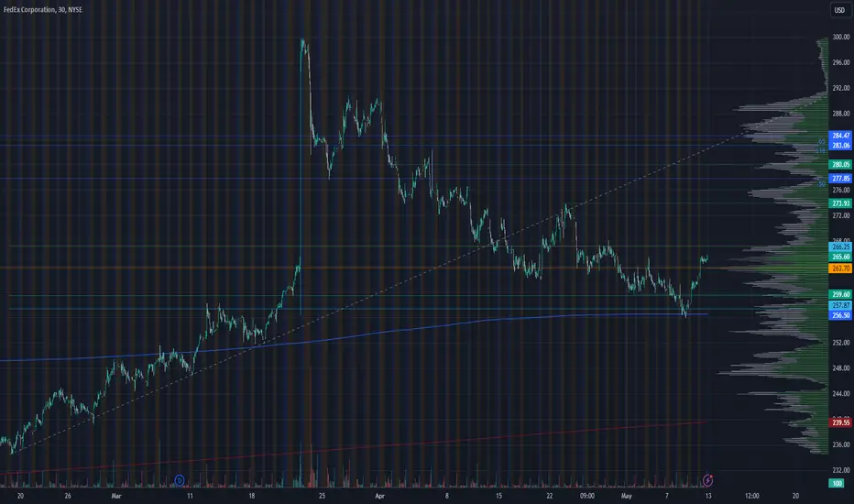854x504 pixels.
Task: Select the 277.85 blue price label
Action: [840, 178]
